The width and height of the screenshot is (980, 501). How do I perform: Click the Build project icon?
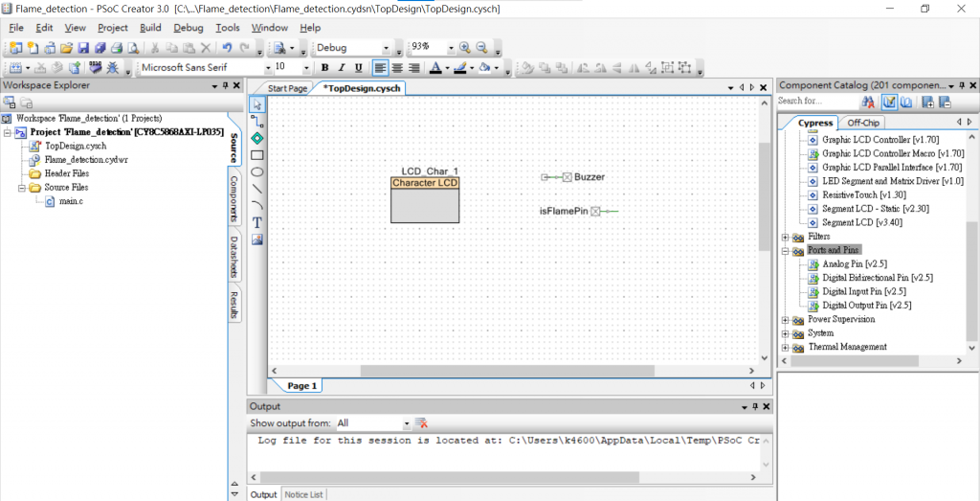point(16,67)
